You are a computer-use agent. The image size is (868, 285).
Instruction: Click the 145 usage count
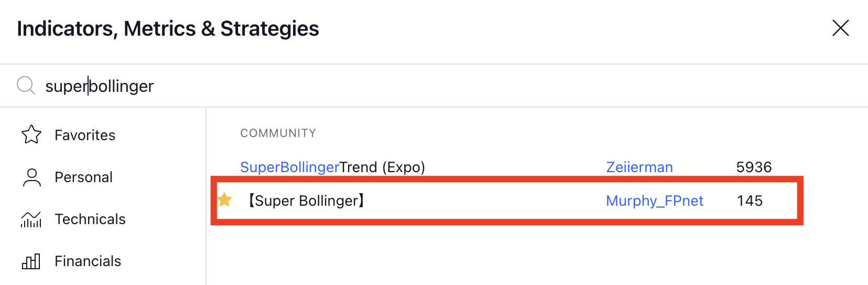(750, 200)
